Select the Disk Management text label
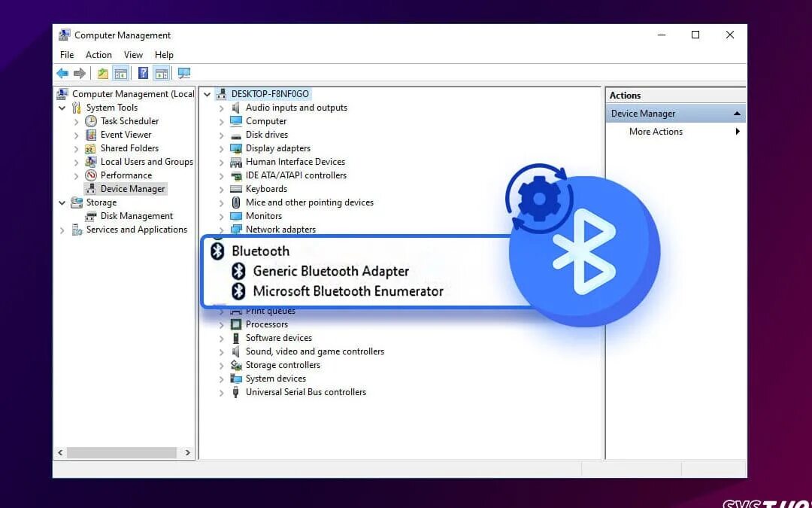The width and height of the screenshot is (812, 508). (137, 216)
